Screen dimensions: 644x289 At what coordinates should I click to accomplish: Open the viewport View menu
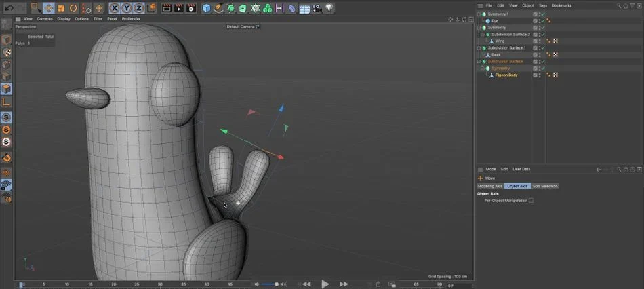coord(28,19)
